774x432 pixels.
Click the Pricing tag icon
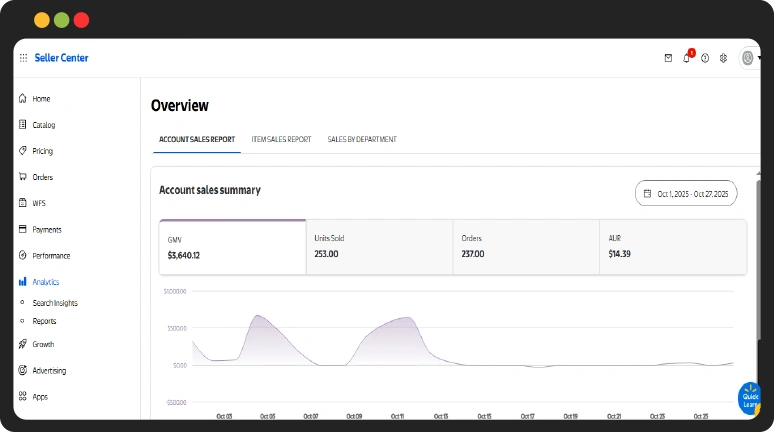23,151
